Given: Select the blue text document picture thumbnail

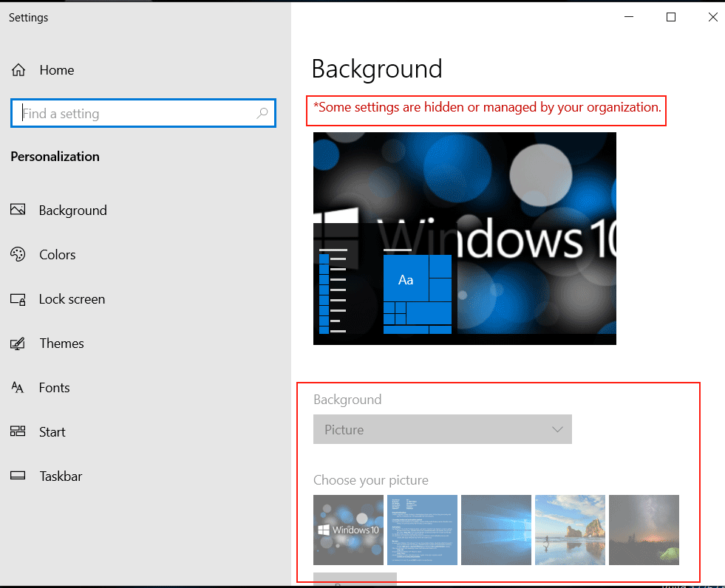Looking at the screenshot, I should (422, 530).
